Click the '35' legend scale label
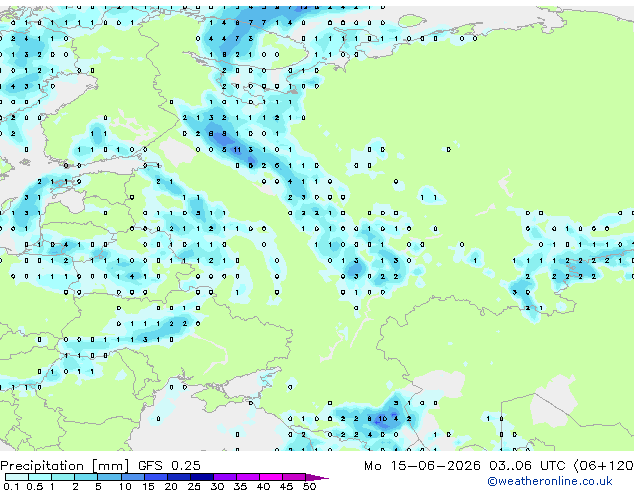 coord(240,486)
